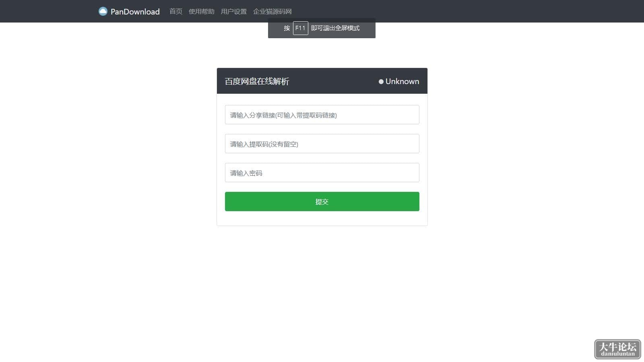This screenshot has width=644, height=362.
Task: Open the 使用帮助 navigation item
Action: point(202,11)
